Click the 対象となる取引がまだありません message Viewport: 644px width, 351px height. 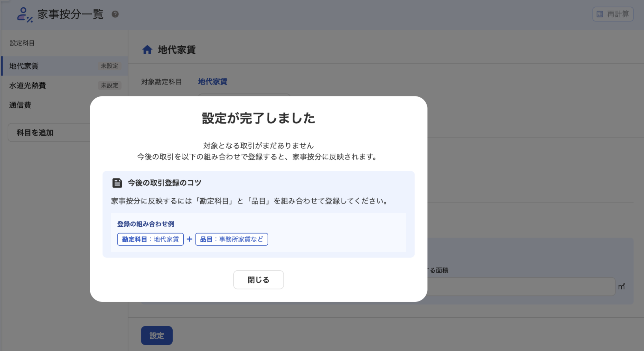point(258,146)
